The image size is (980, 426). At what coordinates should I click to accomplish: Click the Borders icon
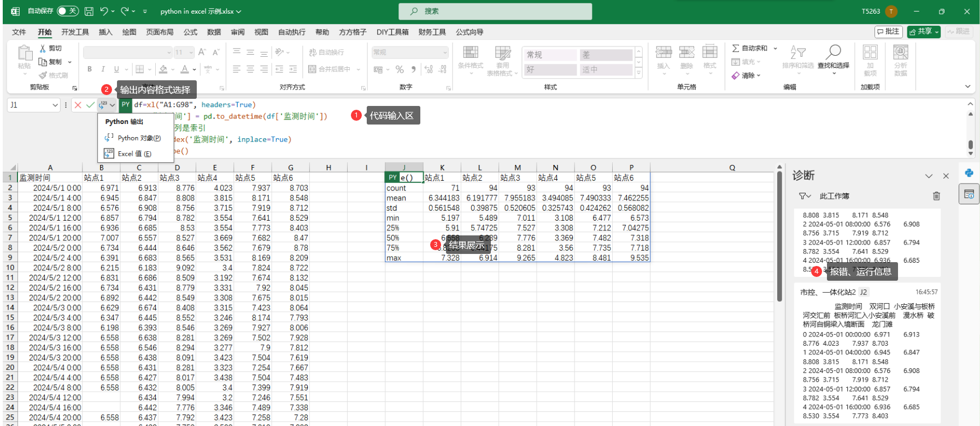tap(140, 69)
